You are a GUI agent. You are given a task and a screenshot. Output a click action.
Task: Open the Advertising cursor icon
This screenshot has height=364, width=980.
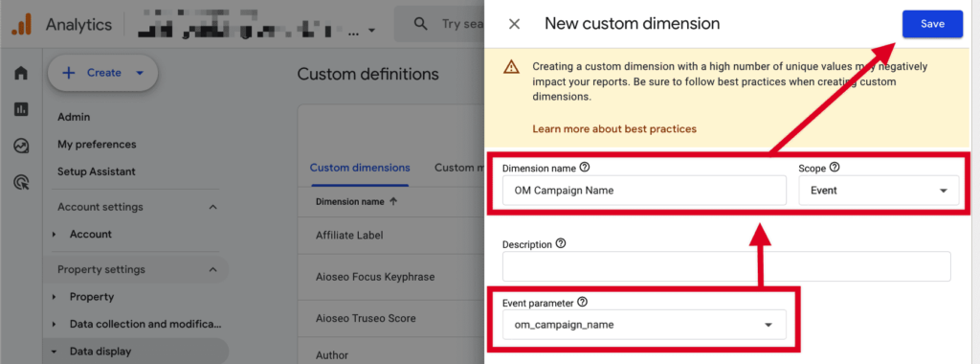coord(21,183)
